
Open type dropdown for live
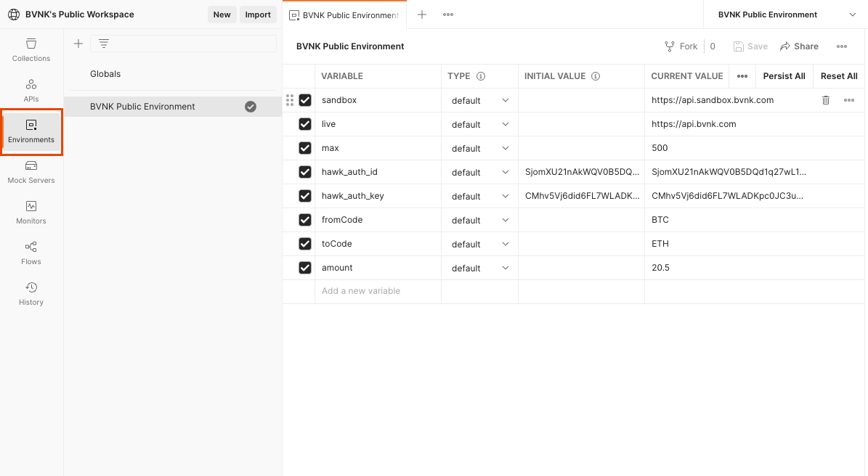(479, 124)
